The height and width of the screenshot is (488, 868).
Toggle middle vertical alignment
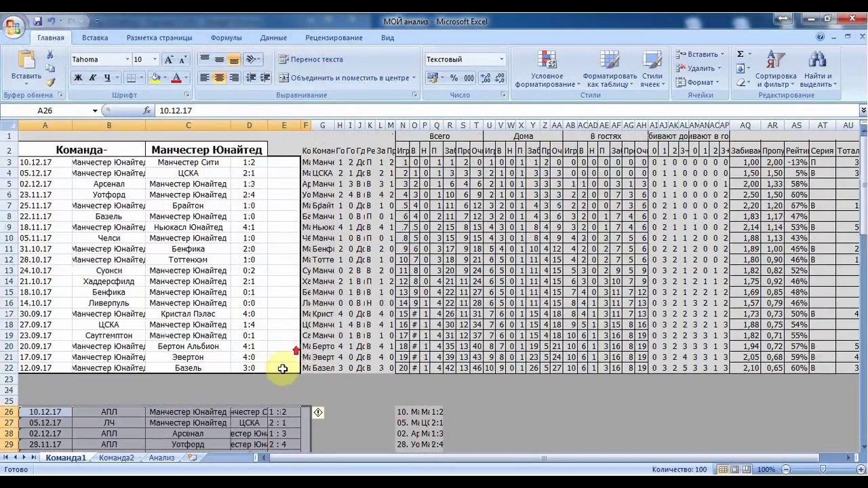pos(219,60)
